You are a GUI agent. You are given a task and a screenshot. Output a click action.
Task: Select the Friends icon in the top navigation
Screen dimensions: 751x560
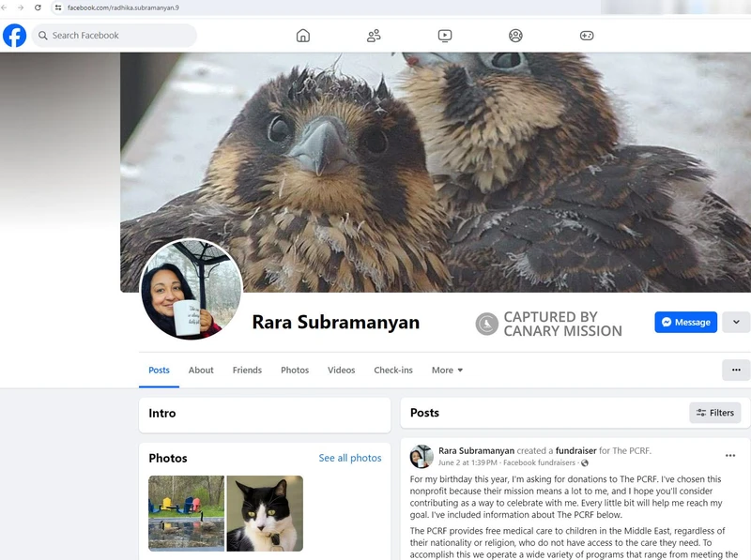(x=373, y=35)
